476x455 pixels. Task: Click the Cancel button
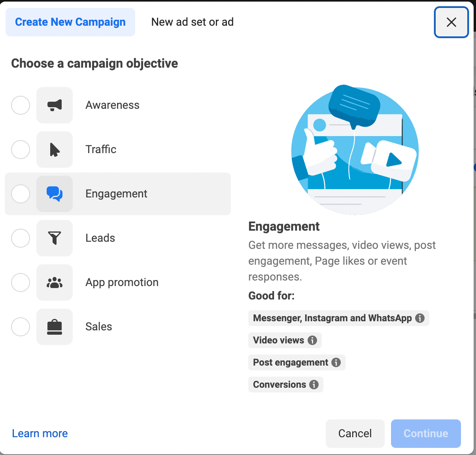coord(355,434)
